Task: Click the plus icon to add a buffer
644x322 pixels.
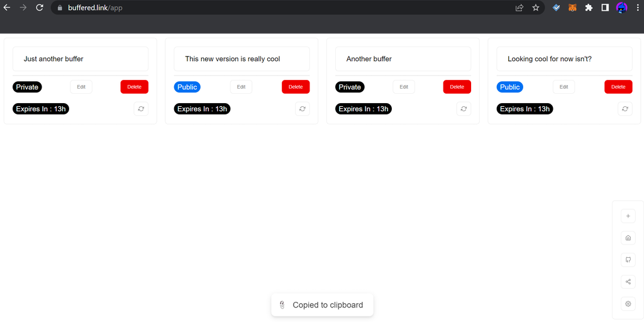Action: click(628, 216)
